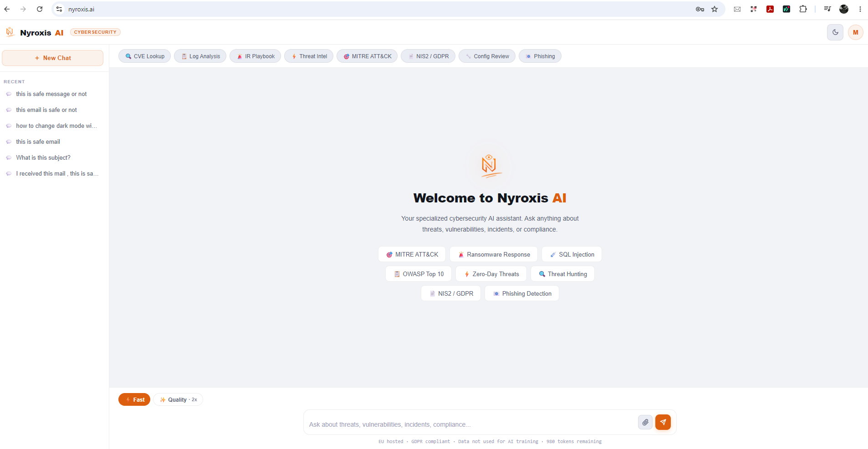Open browser media controls icon
The height and width of the screenshot is (449, 868).
pos(827,9)
